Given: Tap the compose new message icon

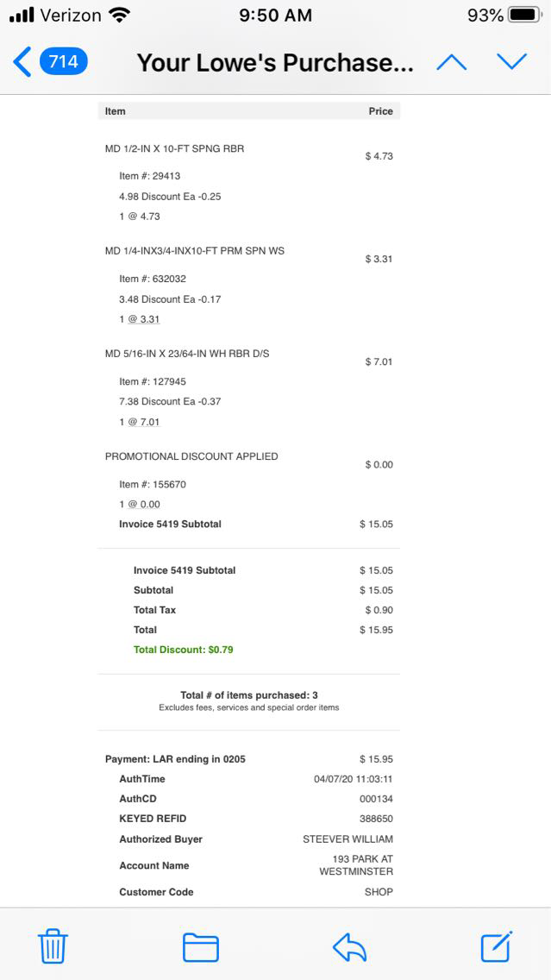Looking at the screenshot, I should tap(497, 946).
